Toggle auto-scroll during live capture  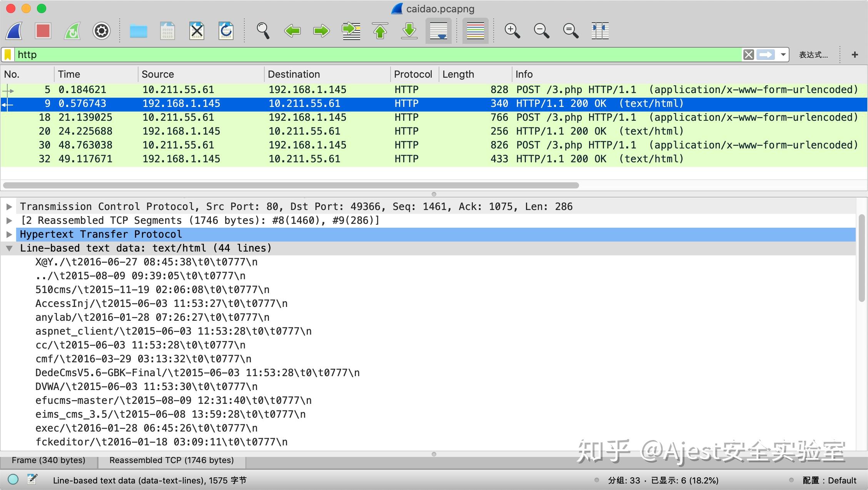[438, 31]
